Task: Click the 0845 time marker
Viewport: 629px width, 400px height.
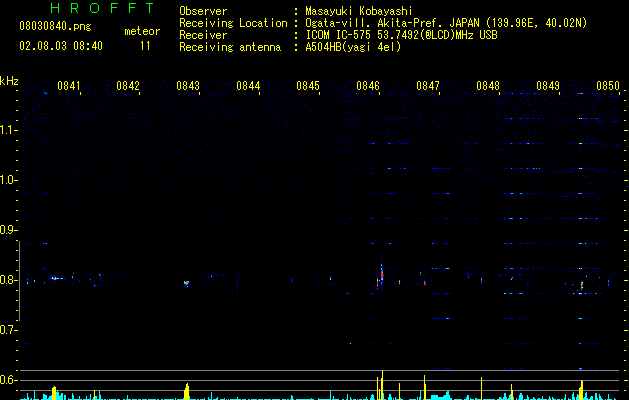Action: pyautogui.click(x=308, y=86)
